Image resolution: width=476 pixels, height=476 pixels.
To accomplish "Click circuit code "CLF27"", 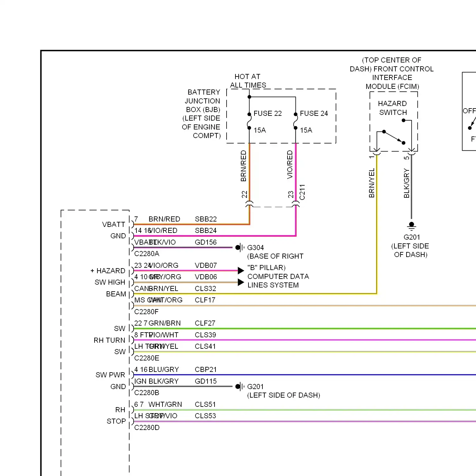I will point(205,323).
